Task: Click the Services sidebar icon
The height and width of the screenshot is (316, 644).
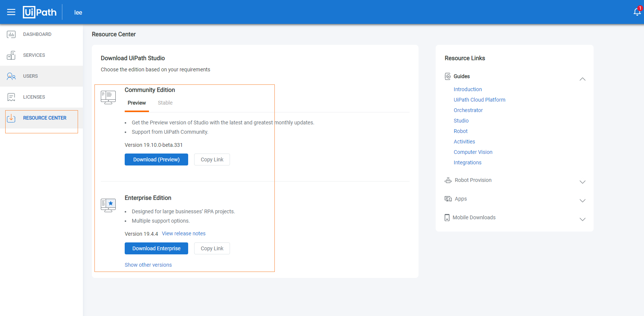Action: tap(11, 55)
